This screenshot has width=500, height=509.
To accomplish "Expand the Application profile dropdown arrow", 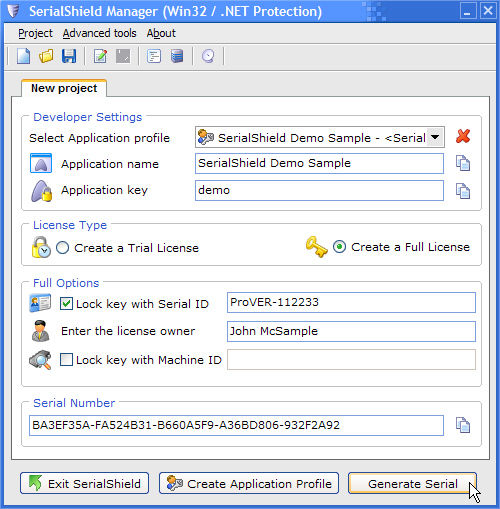I will pyautogui.click(x=435, y=137).
